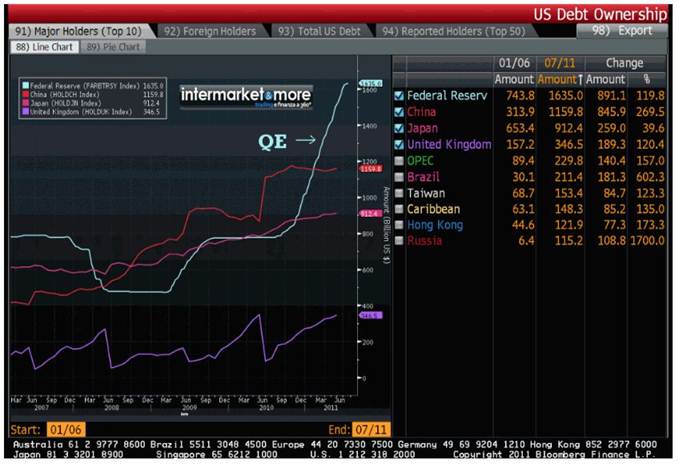Select the United Kingdom row label

click(449, 145)
